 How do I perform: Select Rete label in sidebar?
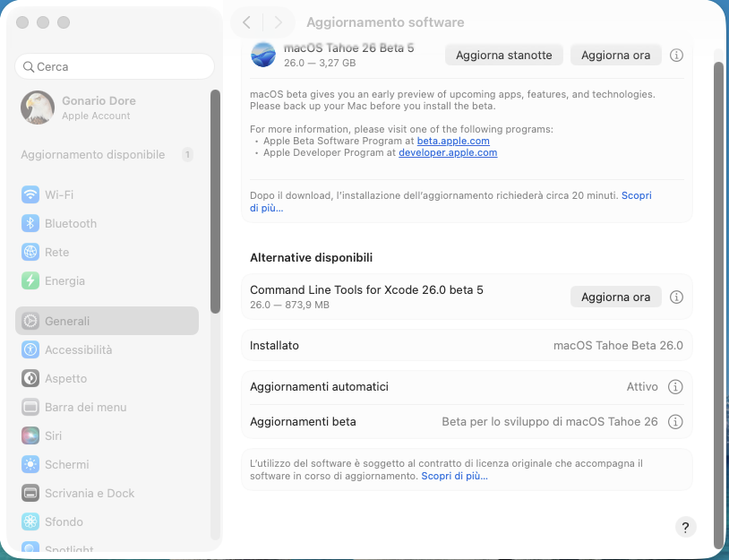click(x=56, y=252)
